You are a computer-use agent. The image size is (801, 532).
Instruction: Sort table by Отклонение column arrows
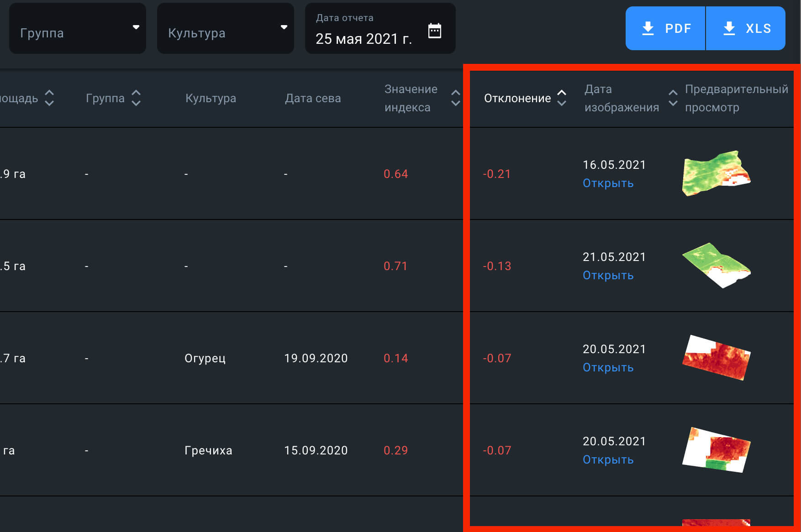[x=562, y=98]
